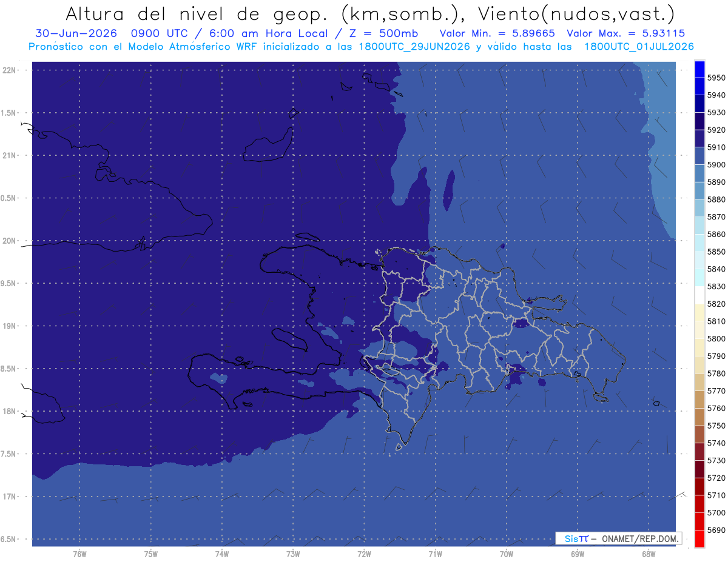Click the SisTT ONAMET/REP.DOM. logo box

pyautogui.click(x=618, y=538)
